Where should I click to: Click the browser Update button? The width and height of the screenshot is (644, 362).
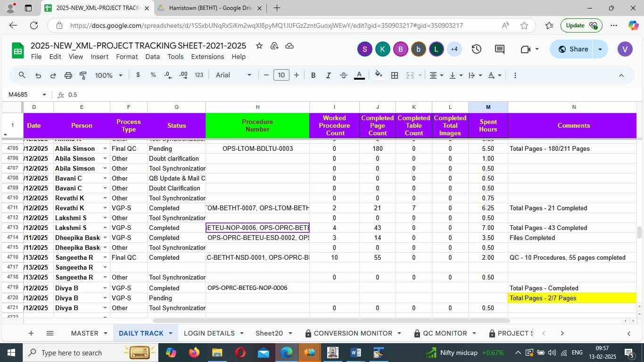(580, 25)
